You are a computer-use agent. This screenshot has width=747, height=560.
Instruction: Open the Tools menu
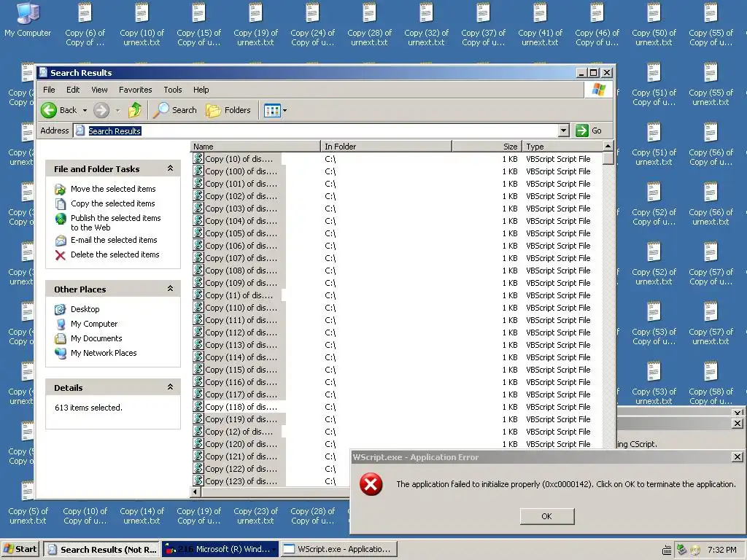tap(172, 90)
